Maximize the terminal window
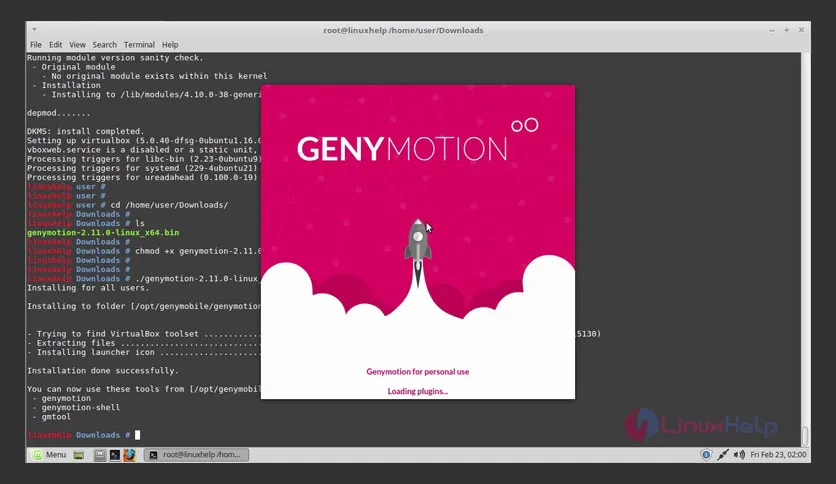This screenshot has height=484, width=836. [786, 30]
